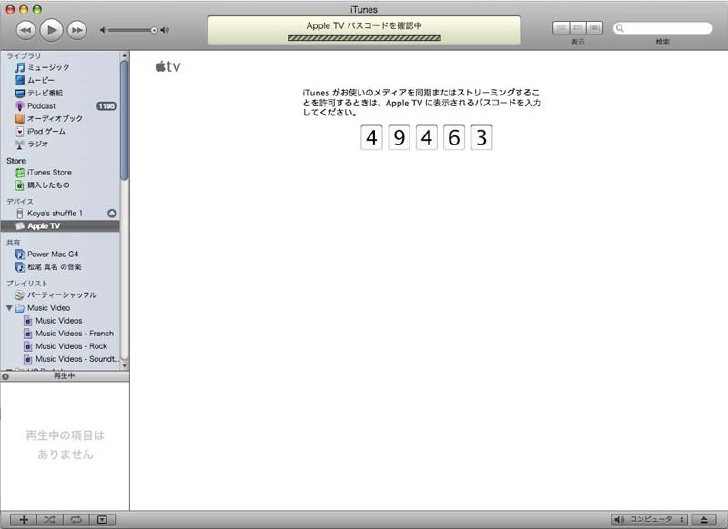The height and width of the screenshot is (529, 728).
Task: Open search options magnifier icon
Action: coord(619,28)
